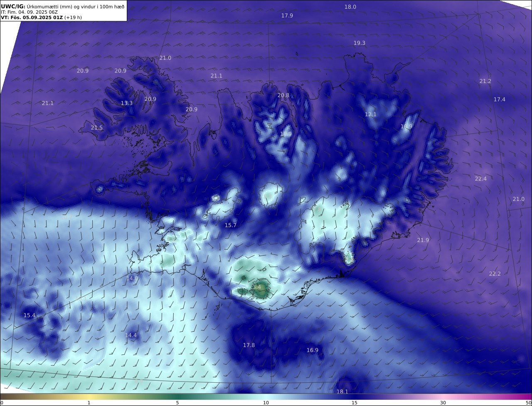Image resolution: width=532 pixels, height=406 pixels.
Task: Click the 16.9 value label
Action: click(x=313, y=350)
